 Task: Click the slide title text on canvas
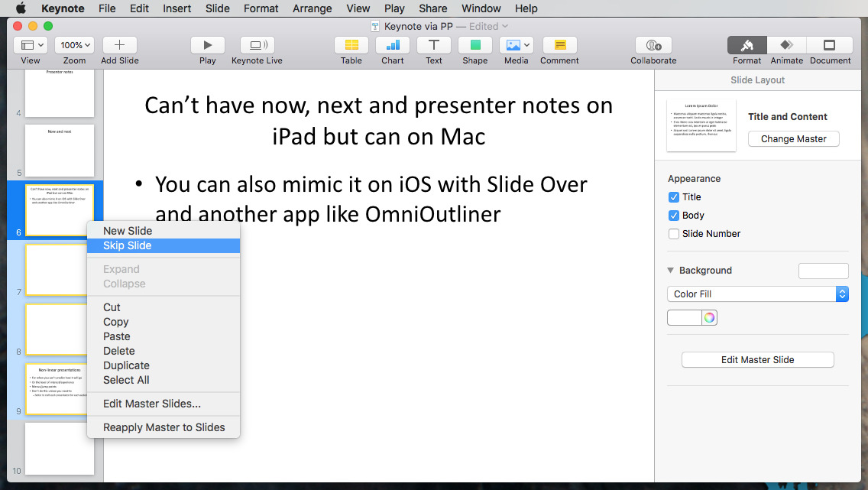pyautogui.click(x=379, y=121)
